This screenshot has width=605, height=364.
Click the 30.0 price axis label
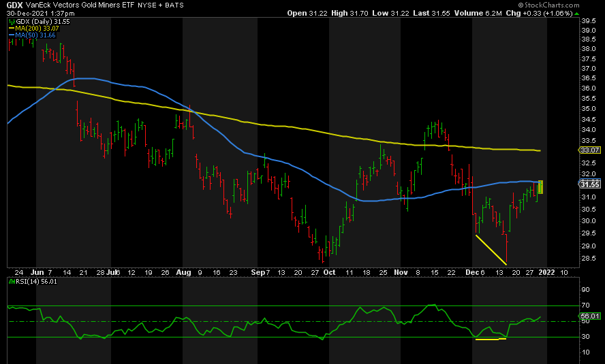589,221
